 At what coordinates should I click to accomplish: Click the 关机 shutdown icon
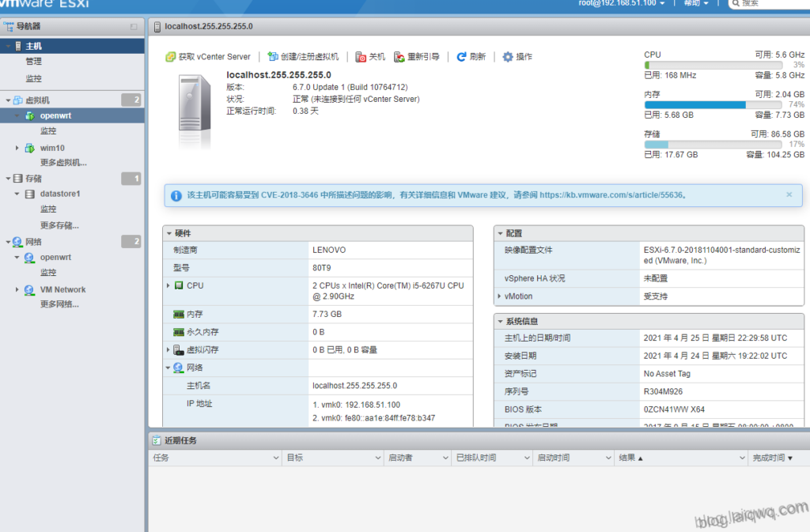[361, 57]
